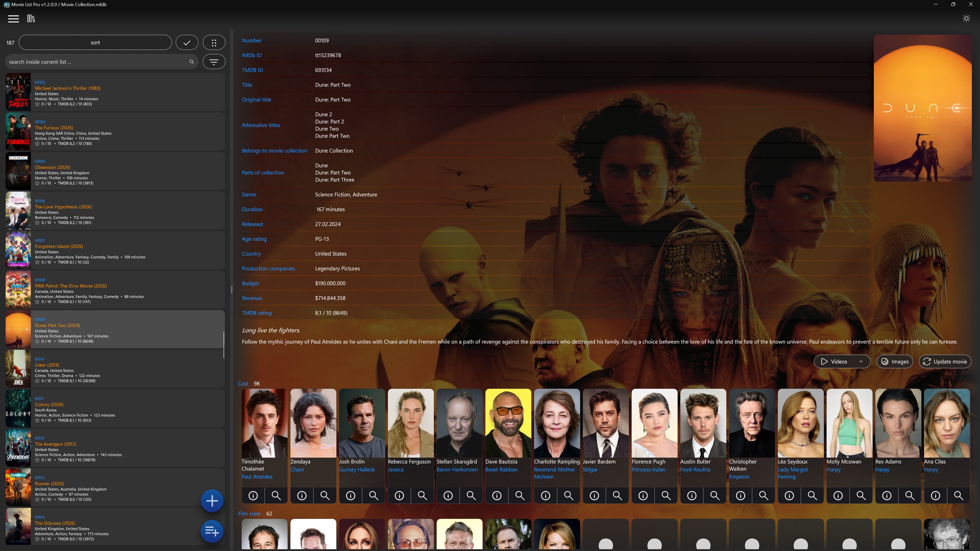Click the blue add-to-list button
980x551 pixels.
click(212, 531)
